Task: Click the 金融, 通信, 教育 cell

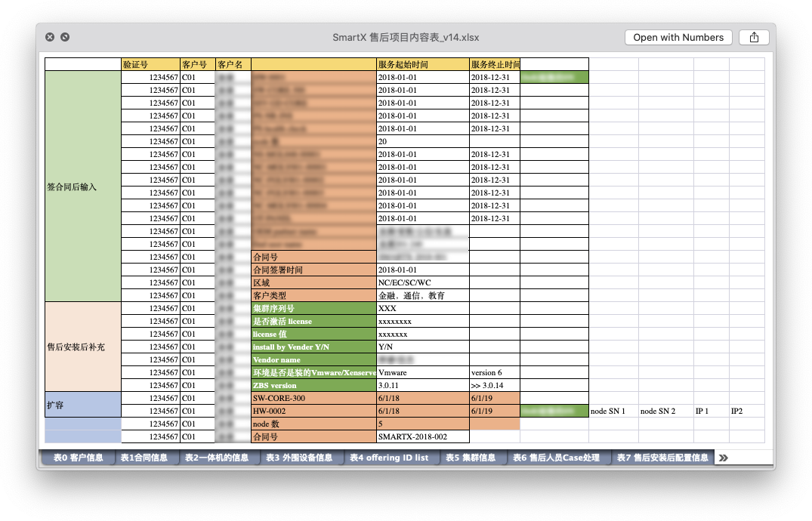Action: coord(423,296)
